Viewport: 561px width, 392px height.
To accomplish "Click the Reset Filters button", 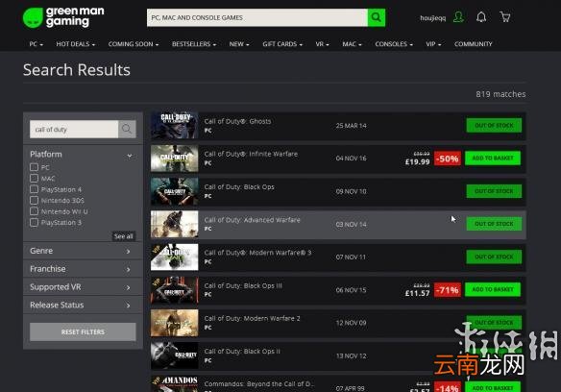I will [x=83, y=331].
